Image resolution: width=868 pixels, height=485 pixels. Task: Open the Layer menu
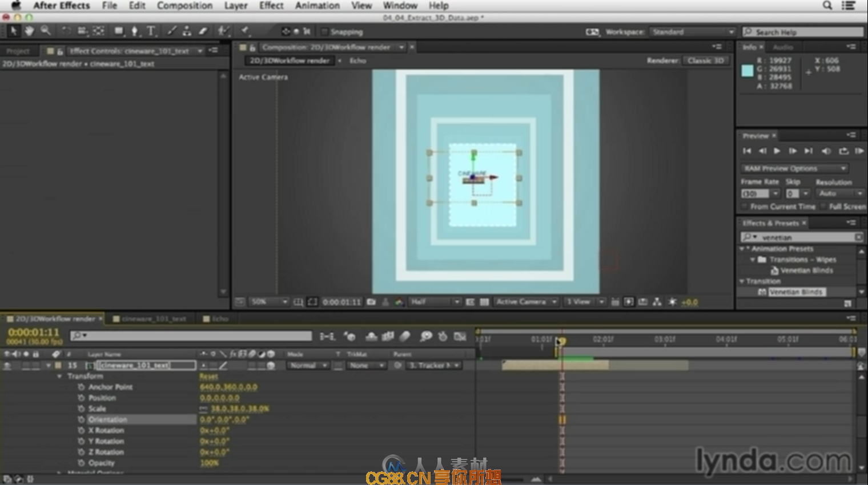[235, 5]
